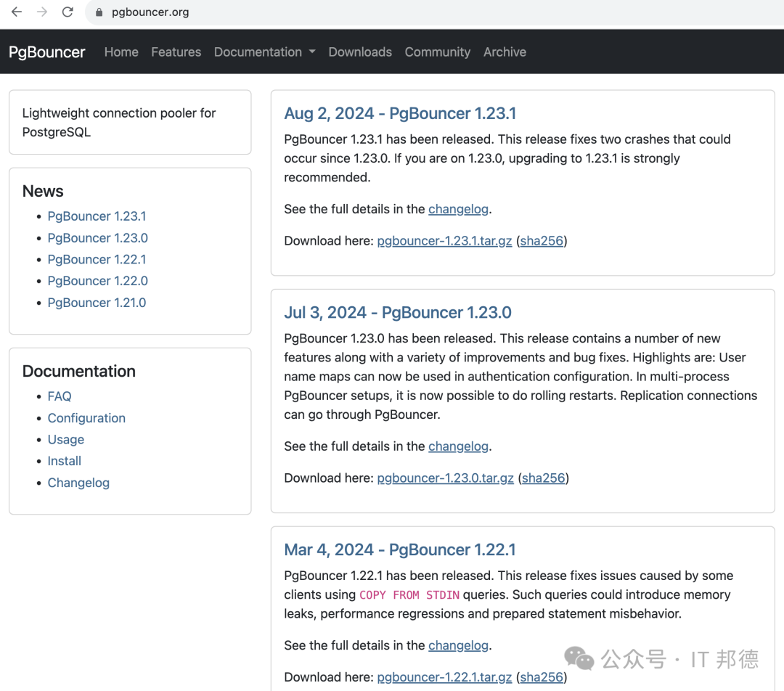Open the changelog link in the 1.22.1 post
Image resolution: width=784 pixels, height=691 pixels.
pyautogui.click(x=459, y=645)
